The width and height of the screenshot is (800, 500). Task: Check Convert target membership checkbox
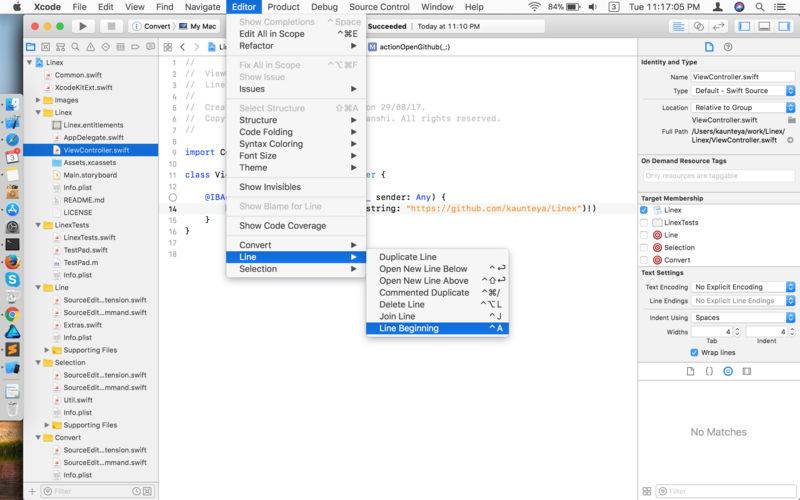(x=644, y=260)
